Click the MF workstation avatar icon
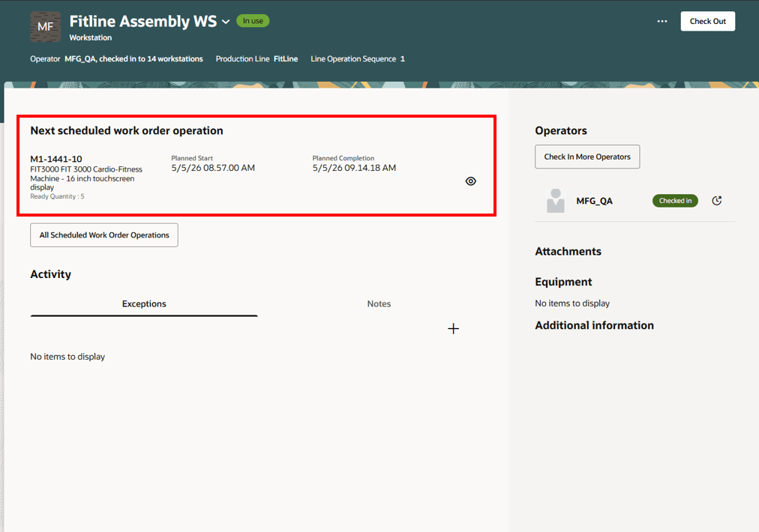Image resolution: width=759 pixels, height=532 pixels. pos(46,27)
